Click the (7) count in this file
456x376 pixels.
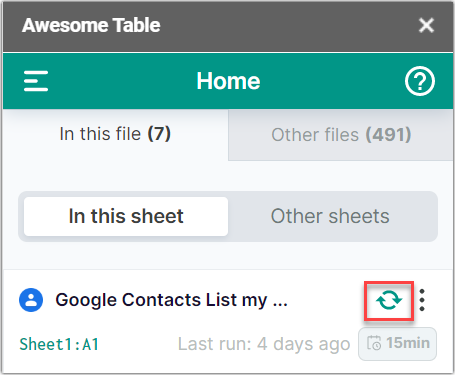(159, 134)
